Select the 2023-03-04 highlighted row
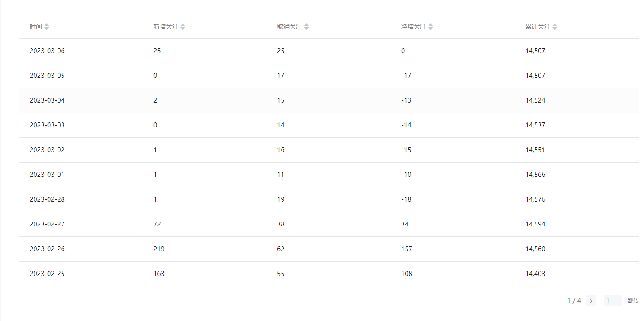This screenshot has height=321, width=644. 329,100
